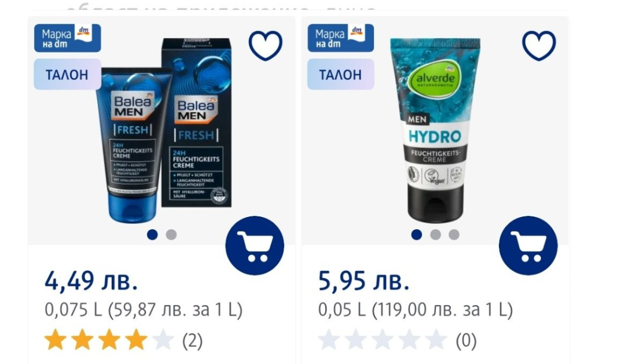Image resolution: width=625 pixels, height=364 pixels.
Task: Open the 5,95 лв. price details
Action: [x=364, y=281]
